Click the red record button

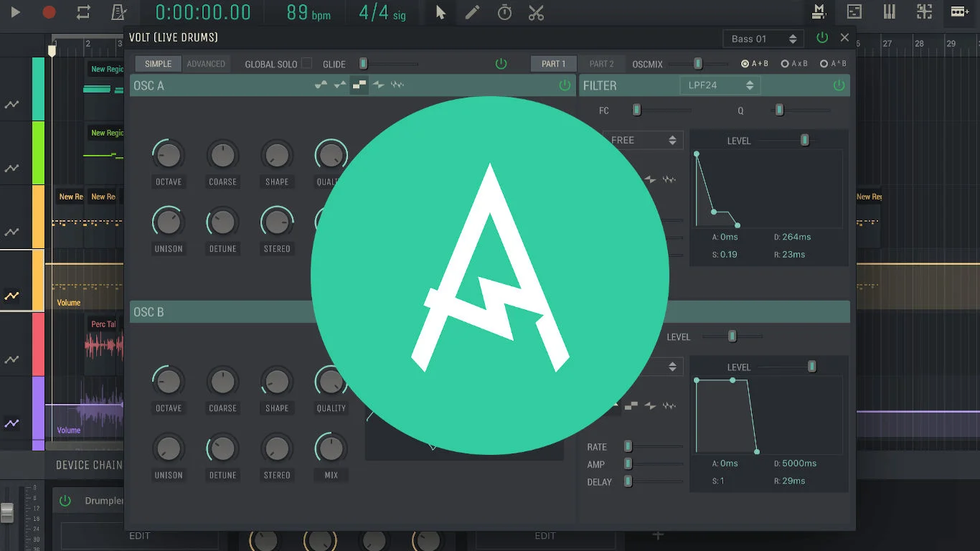point(49,12)
